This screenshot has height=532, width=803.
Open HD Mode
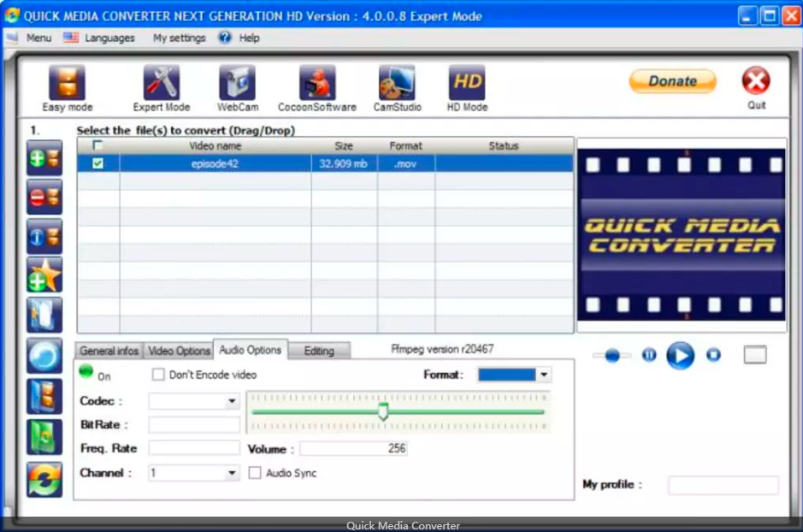467,84
